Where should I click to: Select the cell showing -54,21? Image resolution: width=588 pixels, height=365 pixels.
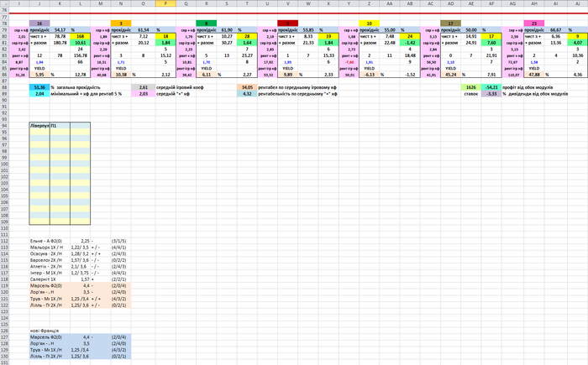[x=491, y=87]
